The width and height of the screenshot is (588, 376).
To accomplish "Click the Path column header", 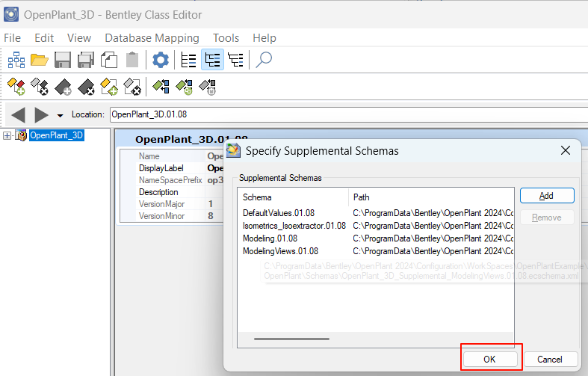I will 431,197.
